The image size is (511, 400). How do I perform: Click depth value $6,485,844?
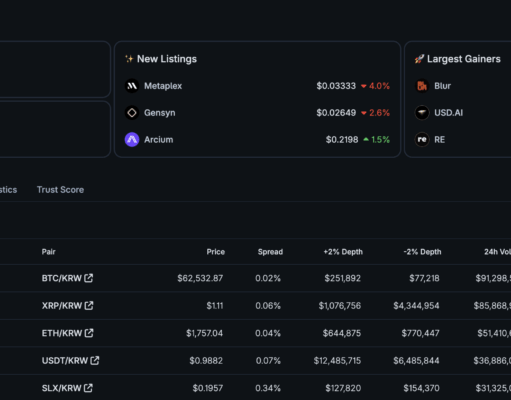[x=416, y=361]
